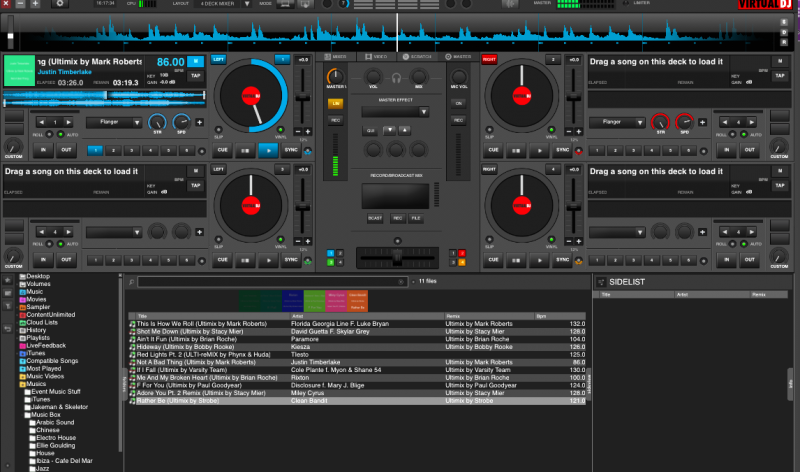This screenshot has width=800, height=472.
Task: Switch to the MASTER tab
Action: click(458, 57)
